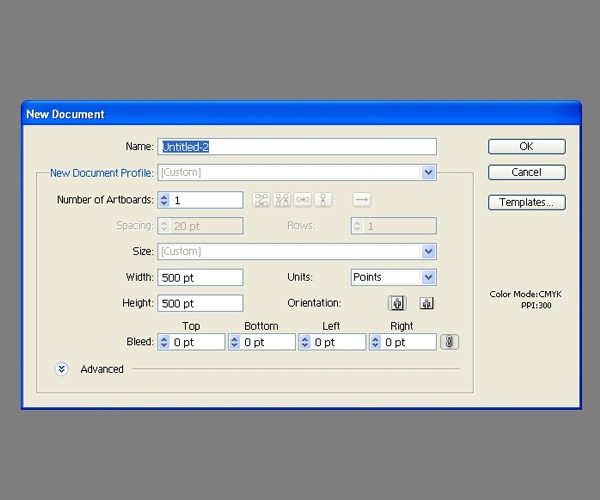
Task: Open the Units dropdown set to Points
Action: pos(429,277)
